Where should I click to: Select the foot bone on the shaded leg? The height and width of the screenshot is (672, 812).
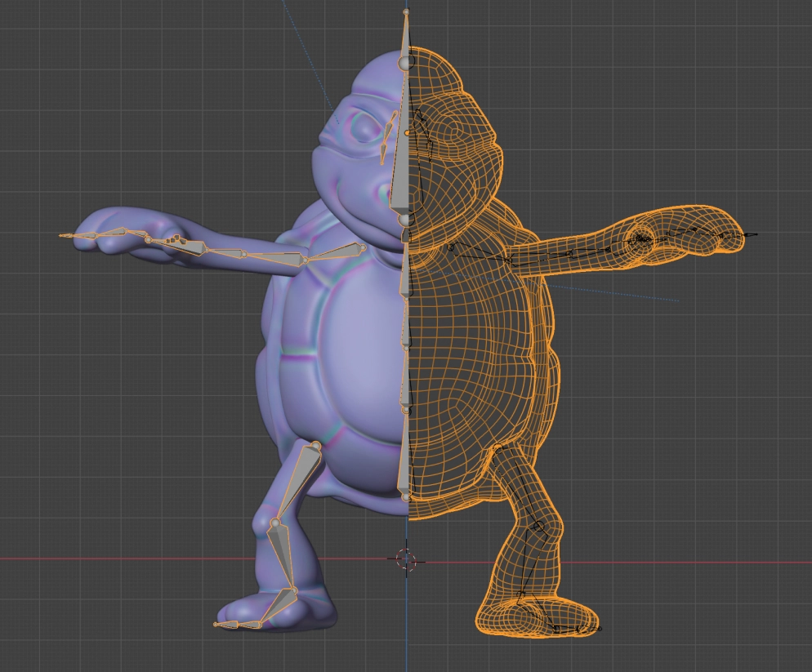(x=279, y=606)
